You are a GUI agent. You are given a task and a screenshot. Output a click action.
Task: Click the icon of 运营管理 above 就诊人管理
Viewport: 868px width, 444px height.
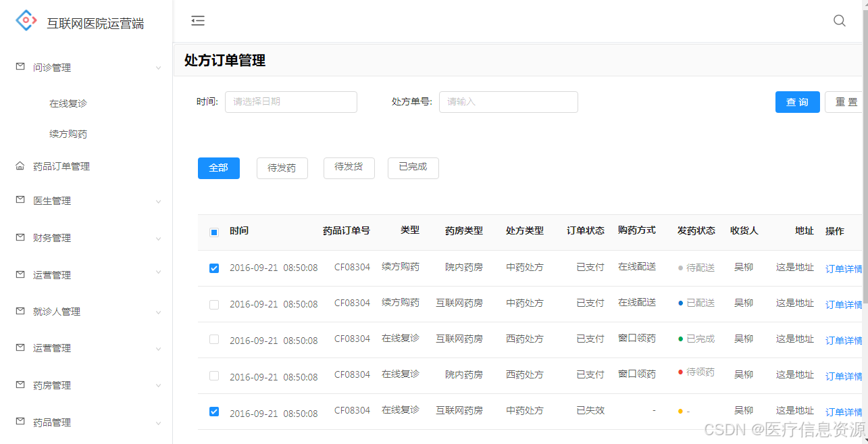20,274
